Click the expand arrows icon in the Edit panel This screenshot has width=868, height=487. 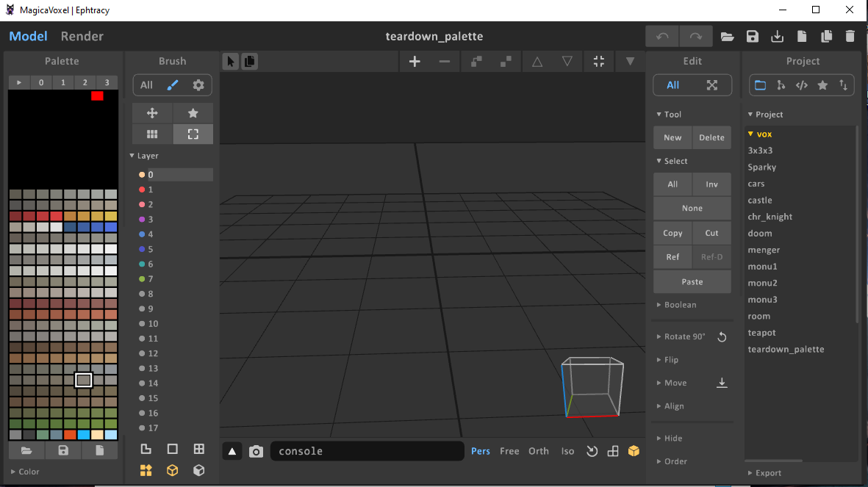[712, 85]
